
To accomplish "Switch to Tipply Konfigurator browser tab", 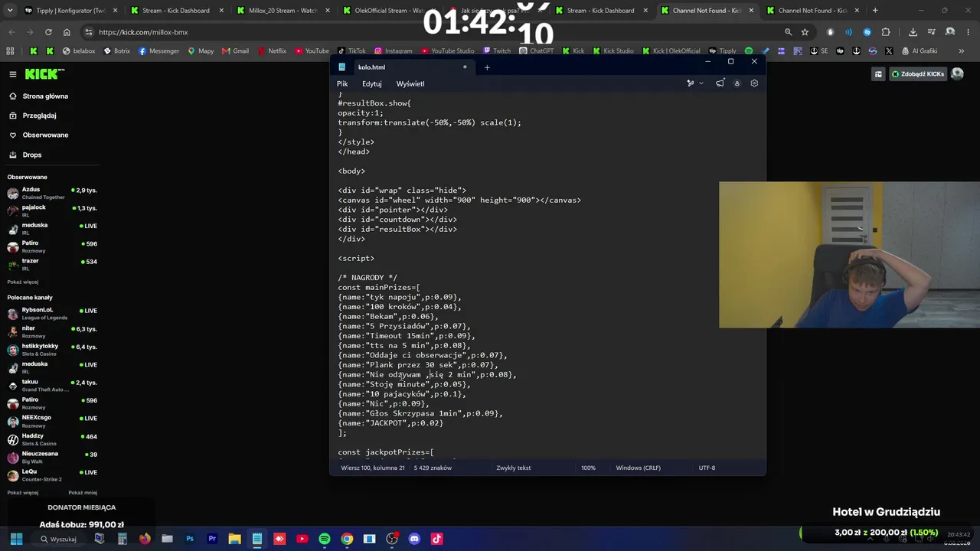I will 65,11.
